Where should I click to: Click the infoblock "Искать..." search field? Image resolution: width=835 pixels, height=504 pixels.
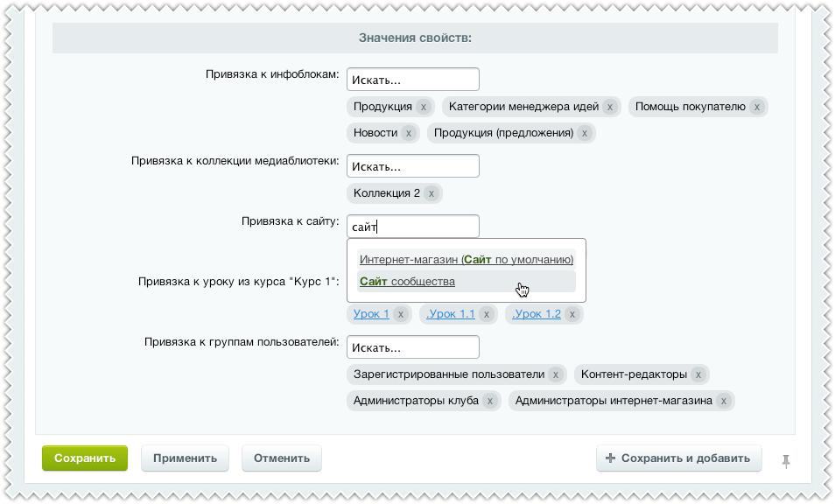point(412,79)
